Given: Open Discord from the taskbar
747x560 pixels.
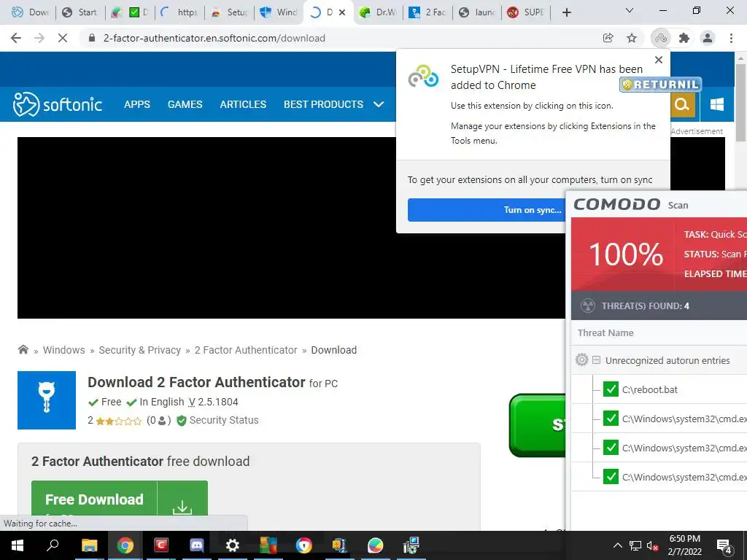Looking at the screenshot, I should [196, 545].
